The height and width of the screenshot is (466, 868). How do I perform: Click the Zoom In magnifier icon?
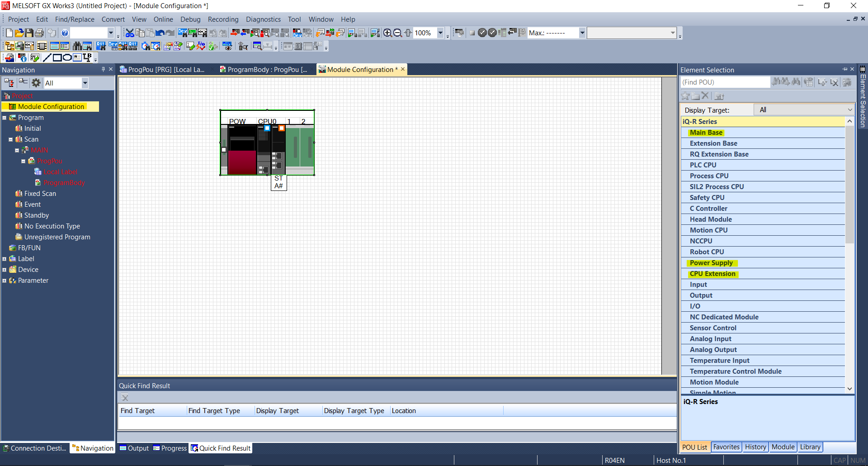(387, 33)
